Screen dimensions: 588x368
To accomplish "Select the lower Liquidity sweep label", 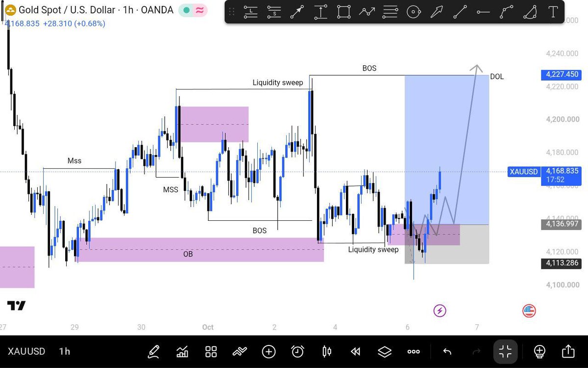I will pyautogui.click(x=373, y=249).
